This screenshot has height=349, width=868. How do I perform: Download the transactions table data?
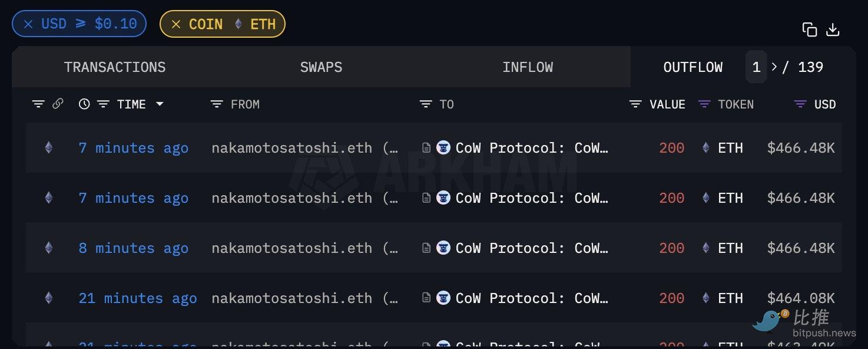coord(833,30)
